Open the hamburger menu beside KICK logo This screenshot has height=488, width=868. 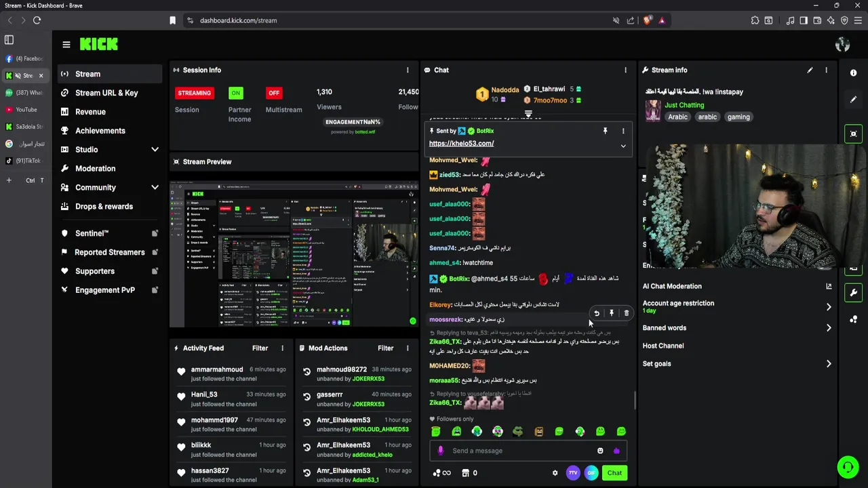pyautogui.click(x=66, y=45)
